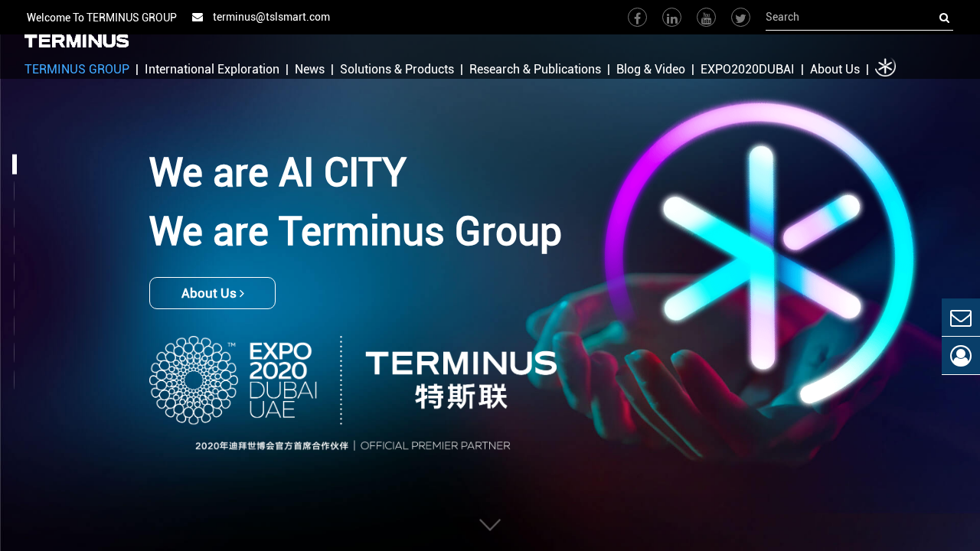This screenshot has width=980, height=551.
Task: Open the Twitter icon
Action: pyautogui.click(x=740, y=15)
